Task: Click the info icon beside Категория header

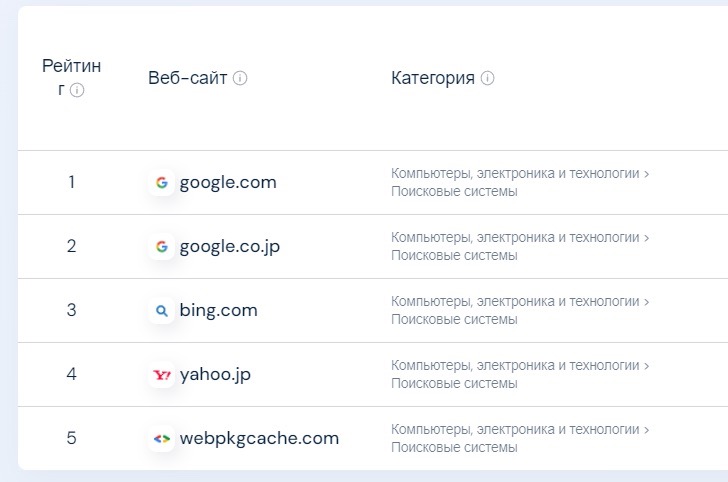Action: coord(488,78)
